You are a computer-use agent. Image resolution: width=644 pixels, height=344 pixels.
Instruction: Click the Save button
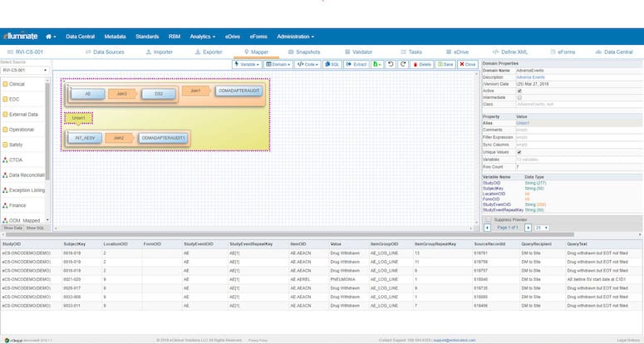tap(445, 65)
